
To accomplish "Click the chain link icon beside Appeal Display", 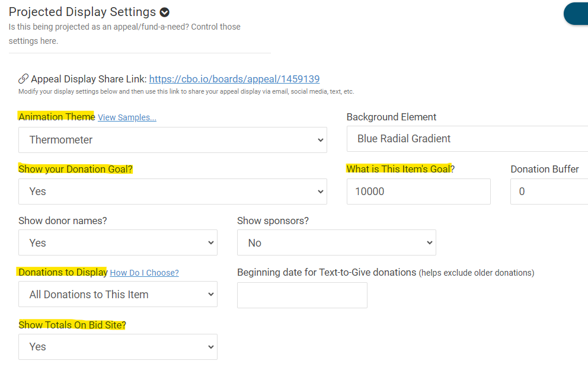I will click(x=23, y=79).
